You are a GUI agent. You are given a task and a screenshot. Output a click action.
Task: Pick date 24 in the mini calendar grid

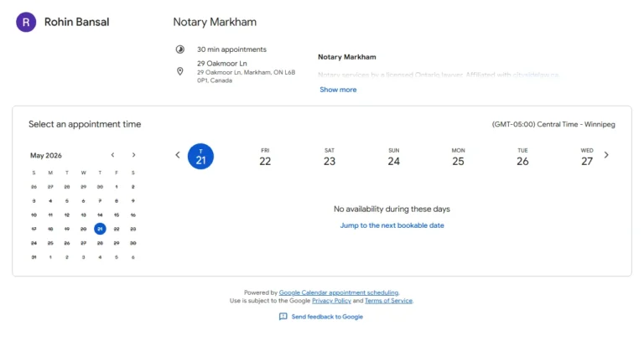click(x=34, y=243)
